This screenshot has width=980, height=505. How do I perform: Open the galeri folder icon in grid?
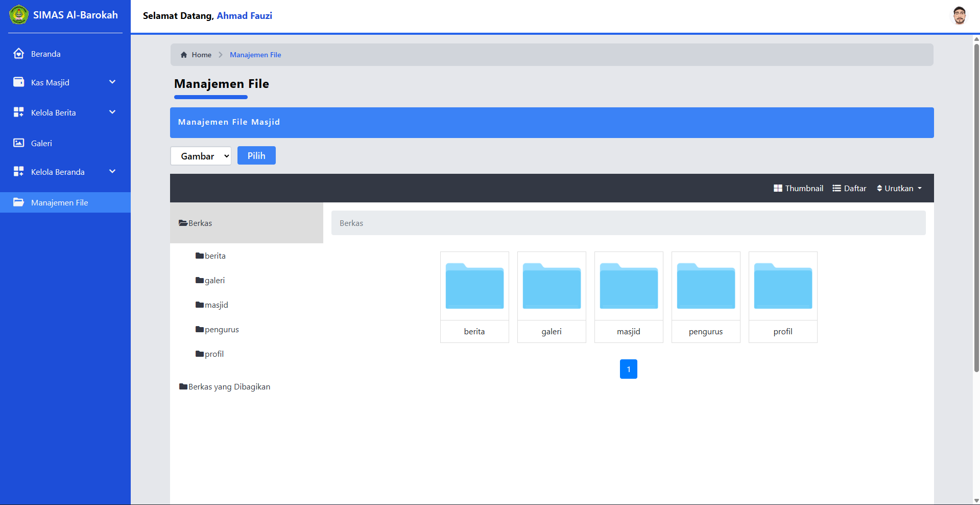pyautogui.click(x=552, y=286)
